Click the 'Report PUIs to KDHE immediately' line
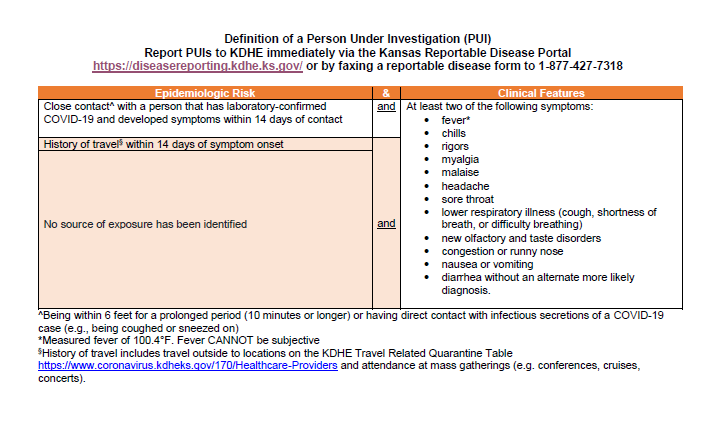The image size is (713, 428). (x=357, y=53)
